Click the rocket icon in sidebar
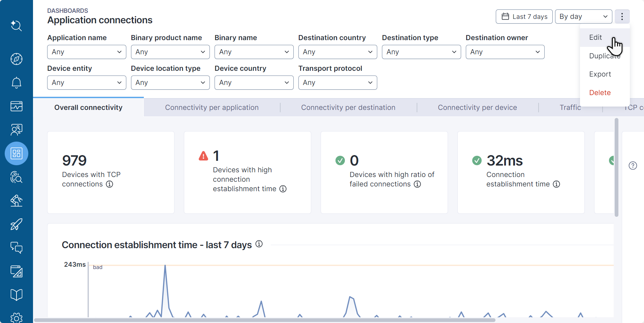 pyautogui.click(x=16, y=224)
